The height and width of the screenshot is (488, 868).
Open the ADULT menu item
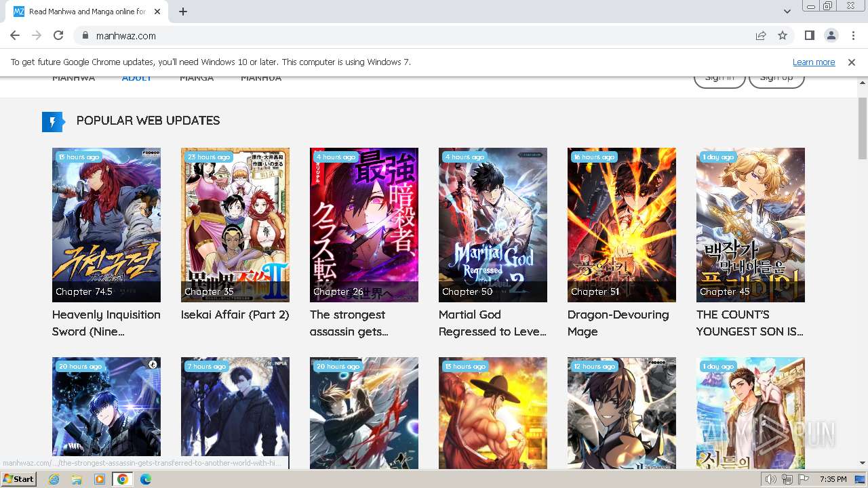(x=137, y=78)
